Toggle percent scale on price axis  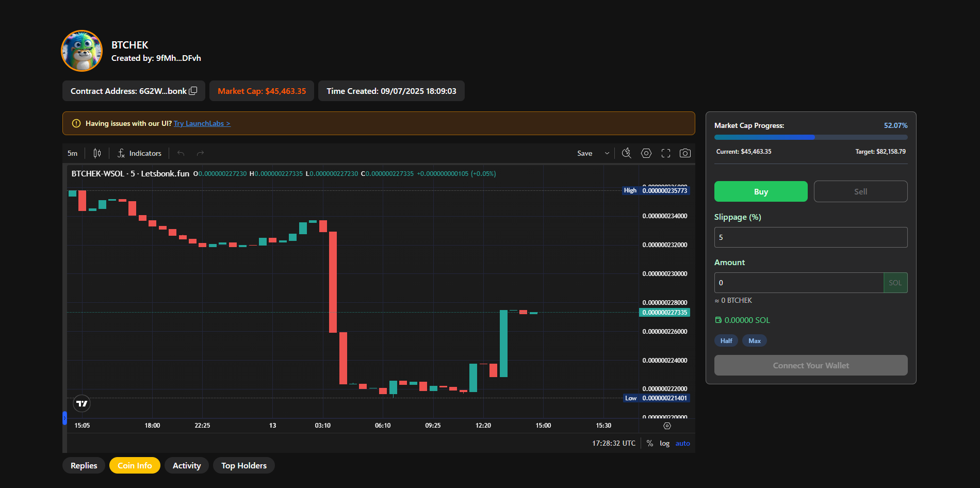point(649,443)
